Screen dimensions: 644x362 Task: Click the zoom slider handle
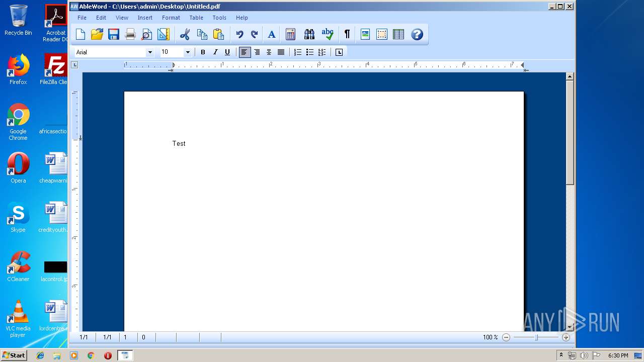pos(536,337)
